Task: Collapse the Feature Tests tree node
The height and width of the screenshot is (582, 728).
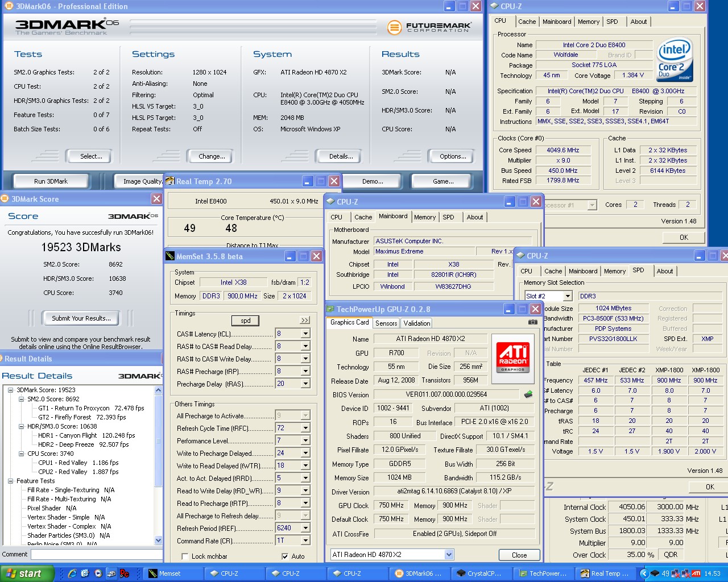Action: 10,481
